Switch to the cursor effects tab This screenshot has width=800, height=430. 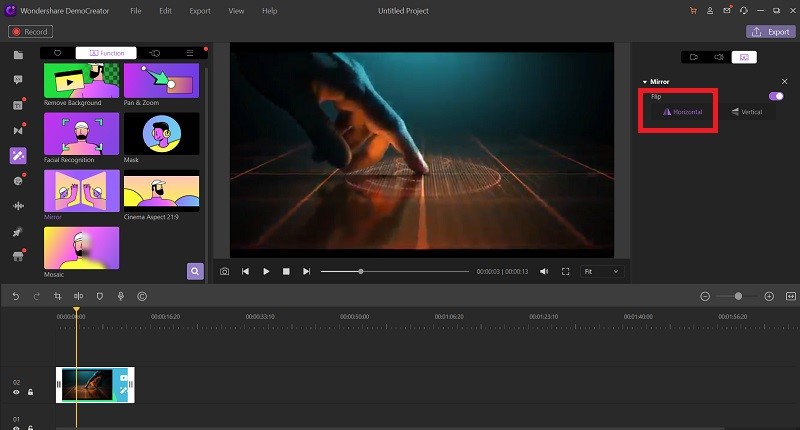click(x=155, y=53)
